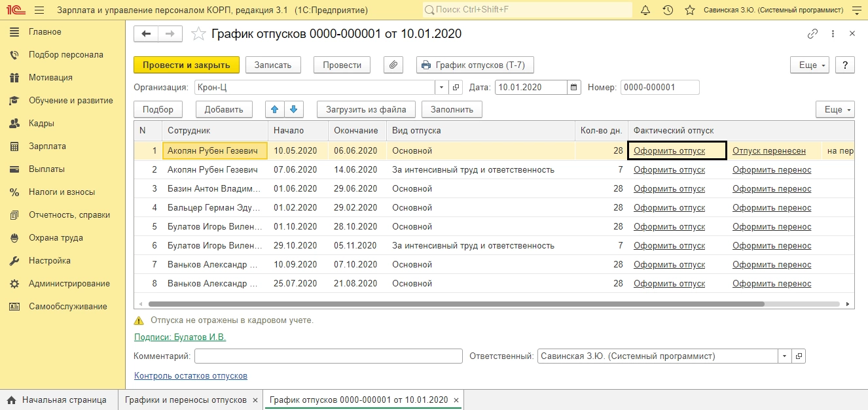The width and height of the screenshot is (868, 410).
Task: Expand the organization dropdown list
Action: pos(441,88)
